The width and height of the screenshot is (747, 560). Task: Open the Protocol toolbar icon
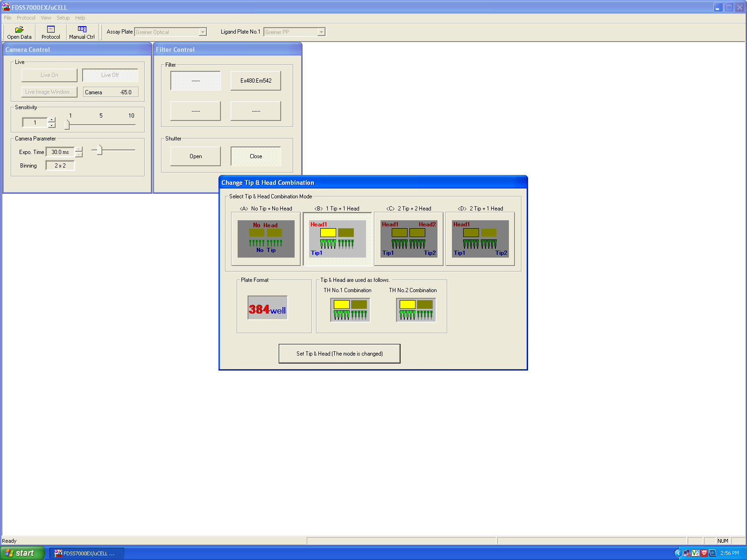(50, 32)
